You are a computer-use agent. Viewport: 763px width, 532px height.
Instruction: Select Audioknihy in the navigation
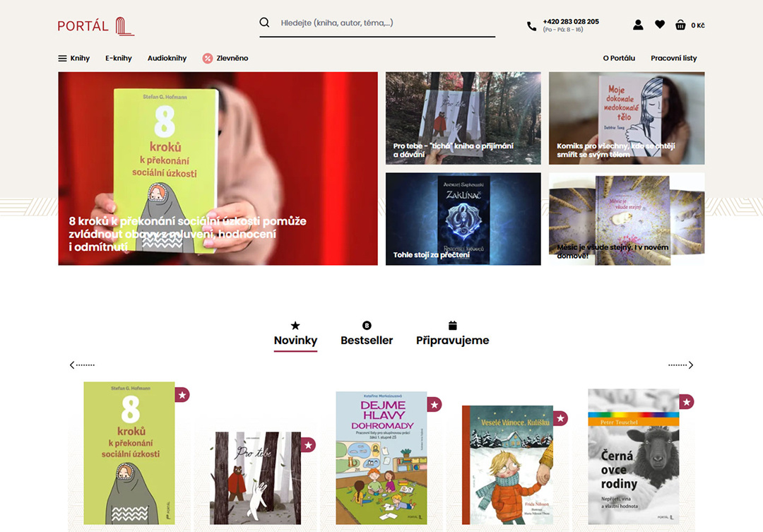coord(167,58)
